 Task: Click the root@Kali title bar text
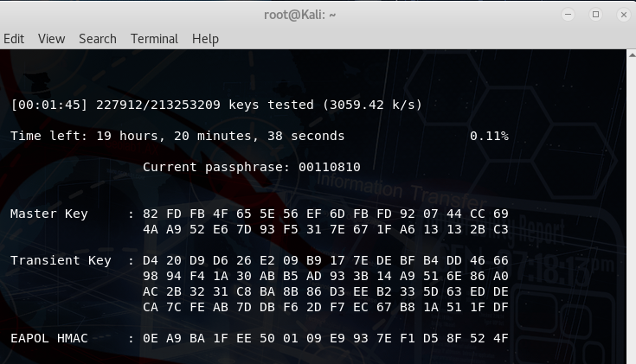pyautogui.click(x=299, y=15)
